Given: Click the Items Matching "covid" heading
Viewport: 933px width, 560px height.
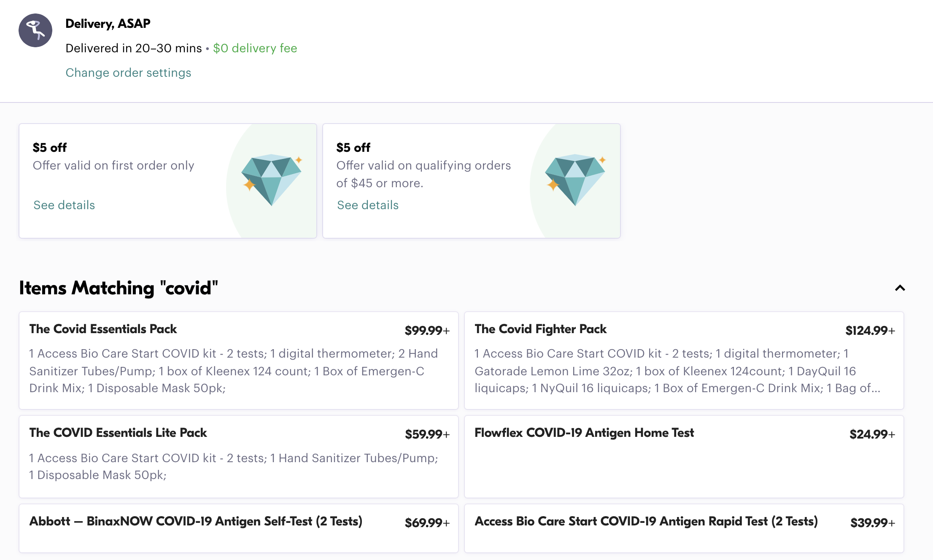Looking at the screenshot, I should tap(119, 288).
